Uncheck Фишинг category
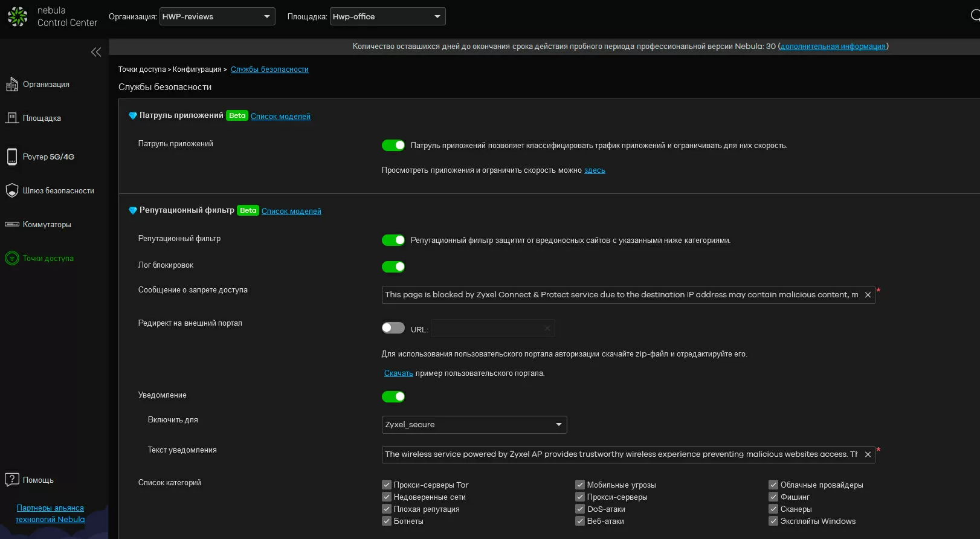This screenshot has width=980, height=539. (x=773, y=497)
